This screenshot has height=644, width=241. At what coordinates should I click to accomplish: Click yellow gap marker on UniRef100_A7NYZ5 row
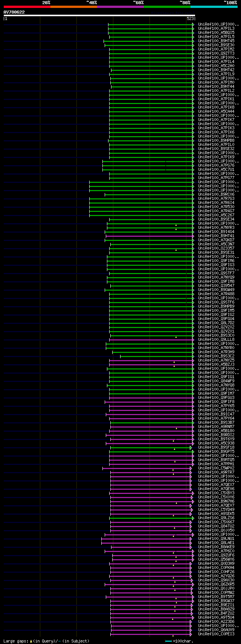(174, 362)
